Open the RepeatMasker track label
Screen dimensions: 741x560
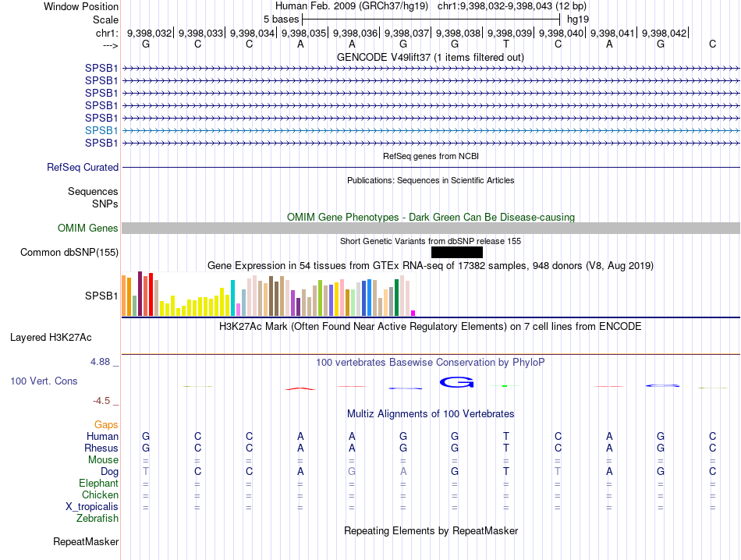[86, 541]
